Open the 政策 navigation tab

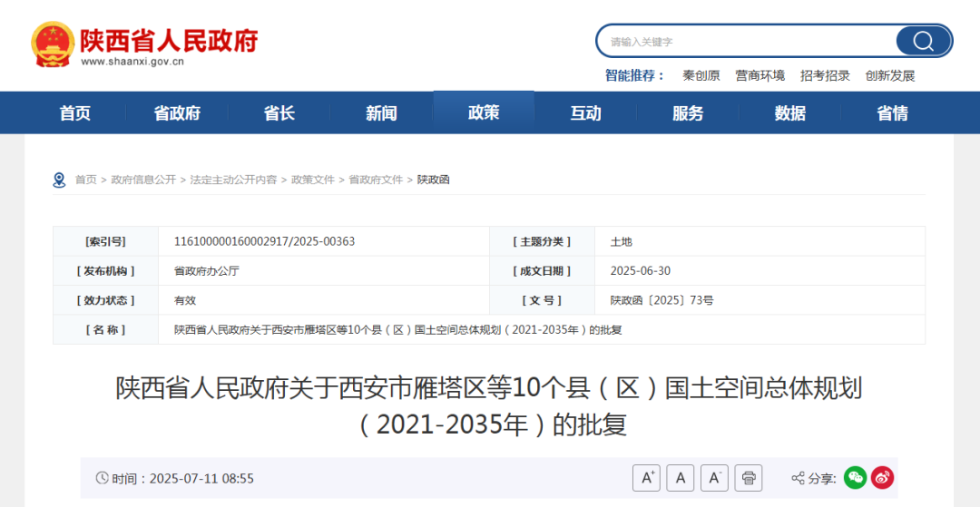(x=484, y=112)
